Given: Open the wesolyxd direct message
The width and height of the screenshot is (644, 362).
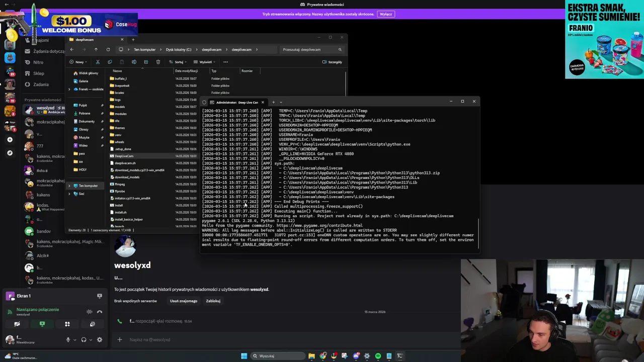Looking at the screenshot, I should click(44, 110).
